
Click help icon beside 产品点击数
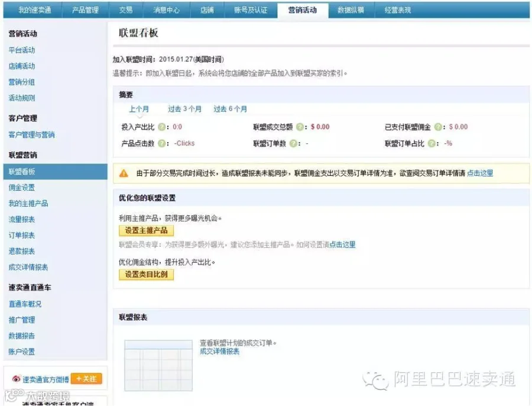162,143
